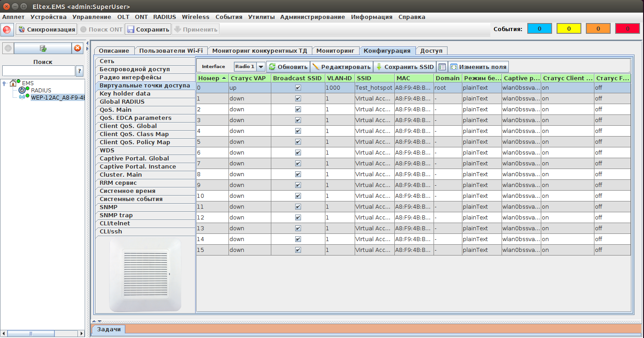644x338 pixels.
Task: Sort the table by the Номер column header
Action: click(212, 78)
